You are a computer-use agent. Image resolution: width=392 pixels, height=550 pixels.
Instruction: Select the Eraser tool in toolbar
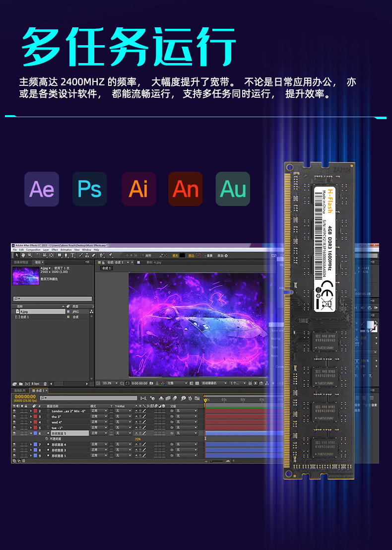point(94,255)
